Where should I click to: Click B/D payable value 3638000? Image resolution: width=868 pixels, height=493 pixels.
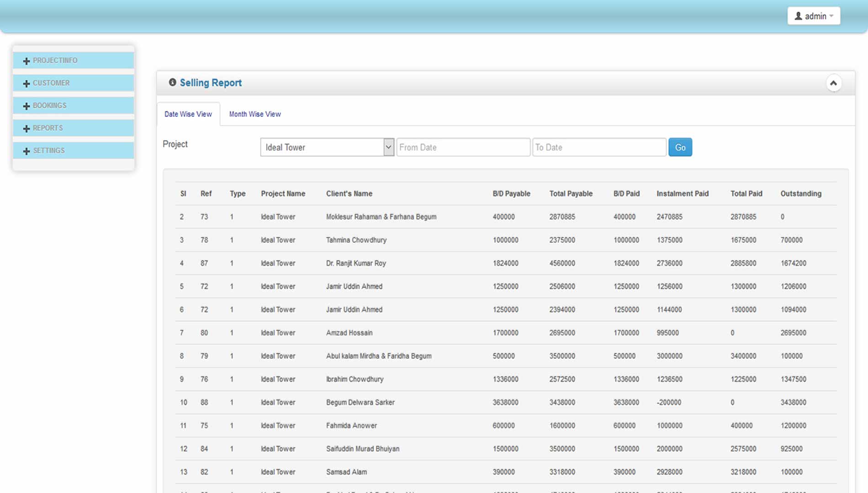[505, 403]
